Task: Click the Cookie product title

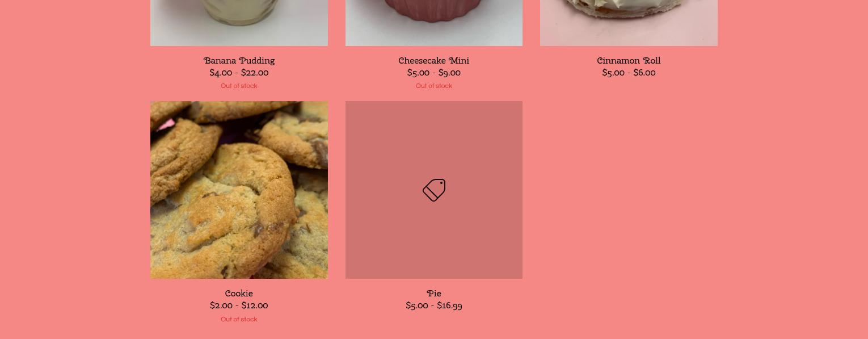Action: tap(239, 293)
